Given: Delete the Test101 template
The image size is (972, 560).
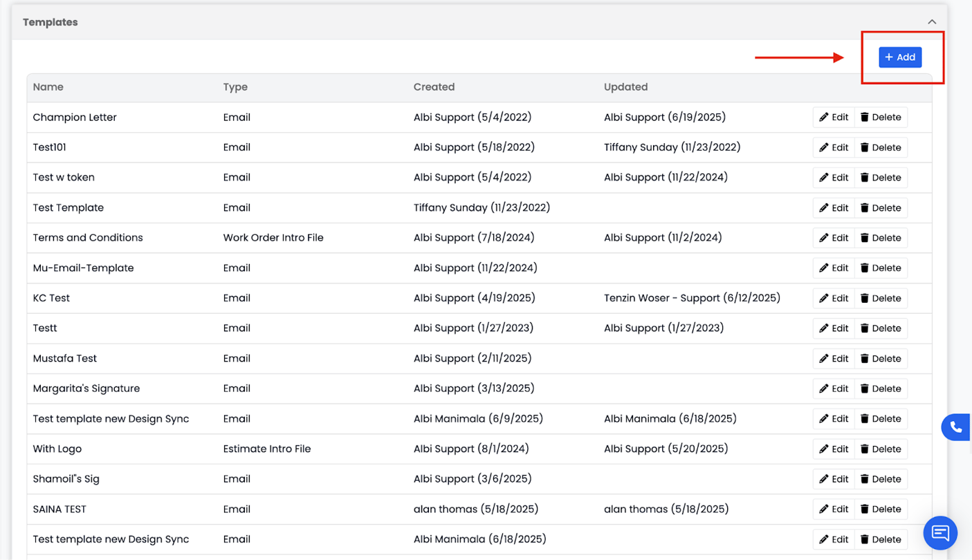Looking at the screenshot, I should pos(881,147).
